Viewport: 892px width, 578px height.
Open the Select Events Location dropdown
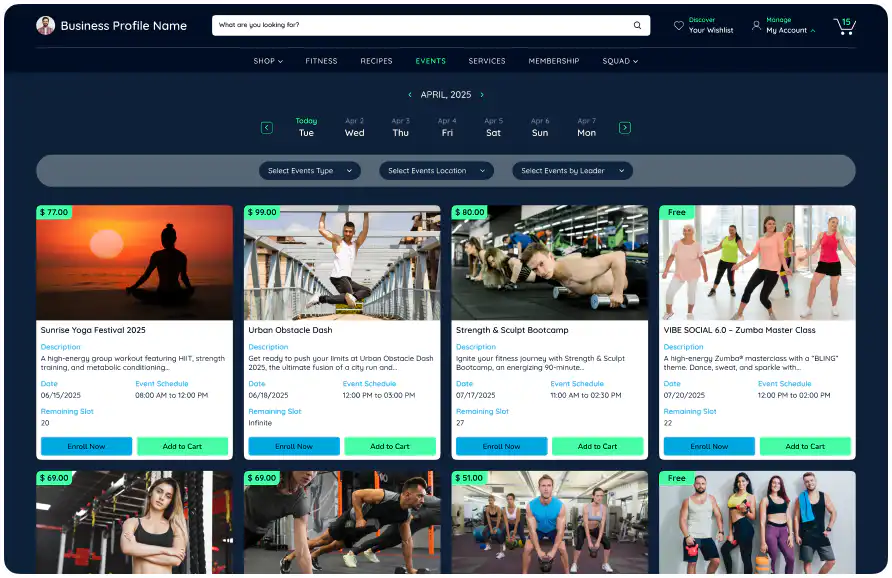pos(436,170)
